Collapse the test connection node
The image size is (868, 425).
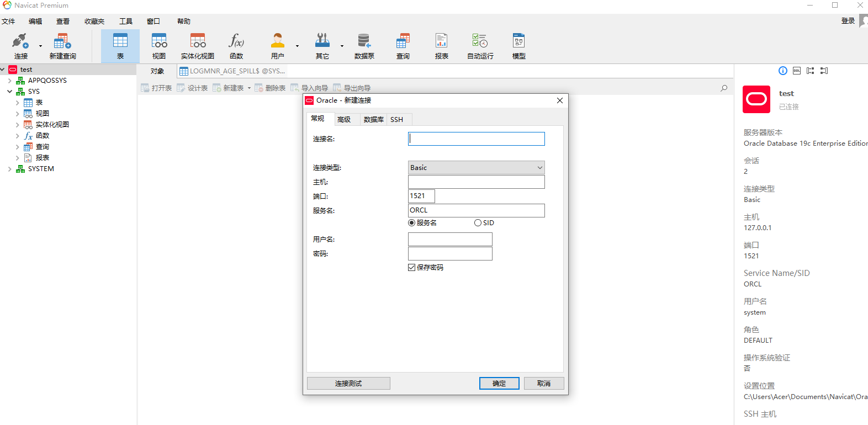click(3, 70)
